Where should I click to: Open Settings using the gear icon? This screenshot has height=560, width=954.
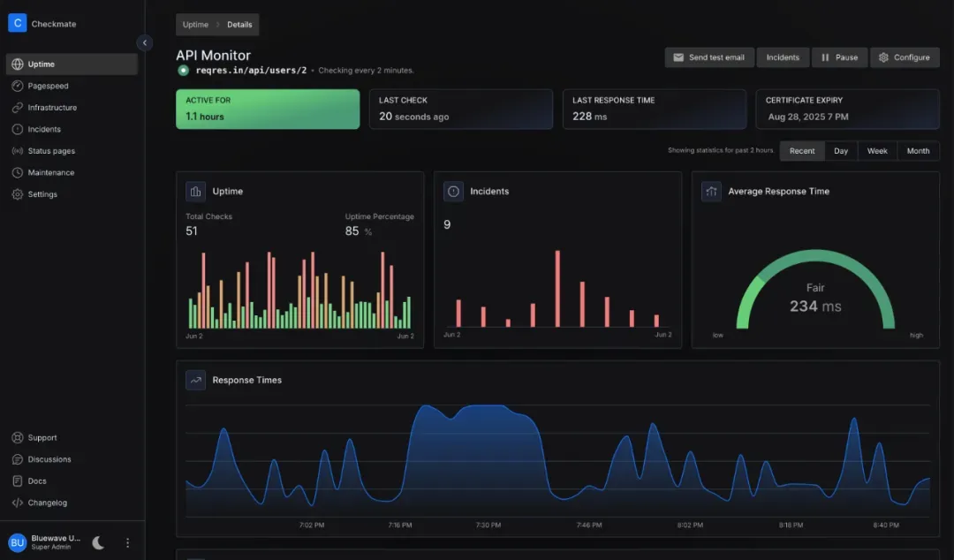point(18,194)
